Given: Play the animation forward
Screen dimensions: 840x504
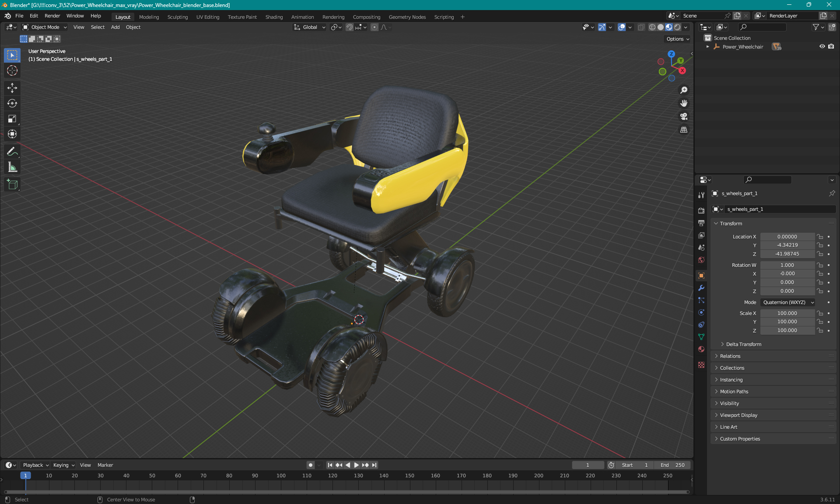Looking at the screenshot, I should coord(356,465).
